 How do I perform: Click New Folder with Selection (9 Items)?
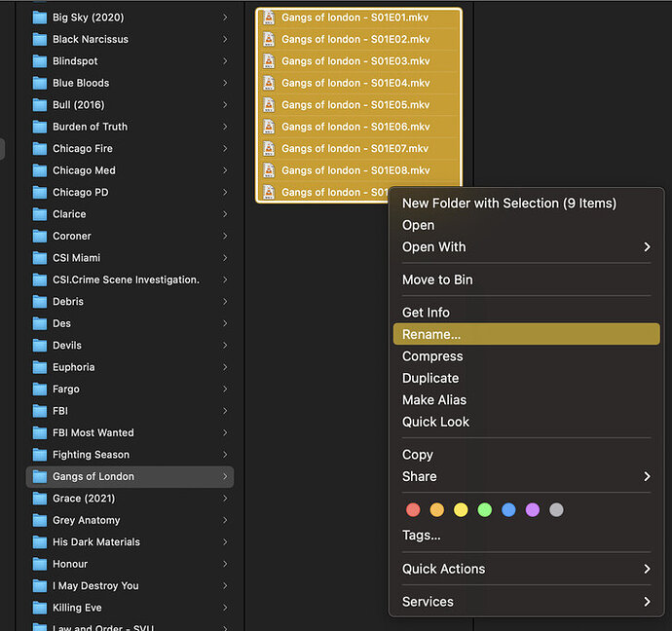508,204
